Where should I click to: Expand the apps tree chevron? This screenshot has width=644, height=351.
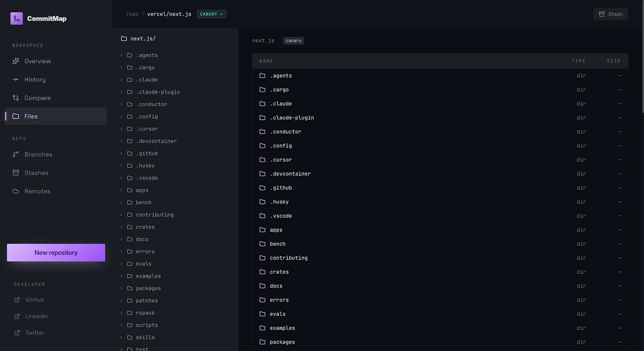coord(121,190)
